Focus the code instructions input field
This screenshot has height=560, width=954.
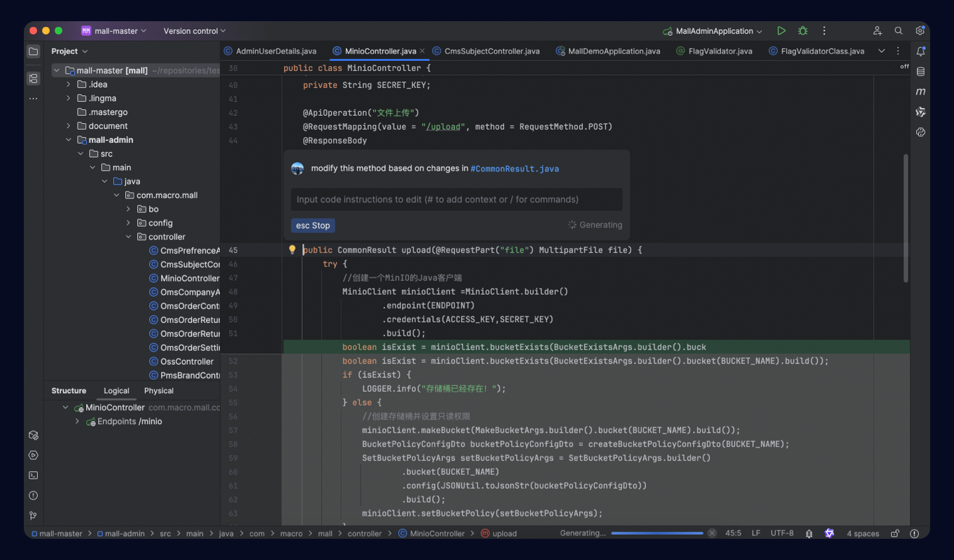pyautogui.click(x=456, y=199)
